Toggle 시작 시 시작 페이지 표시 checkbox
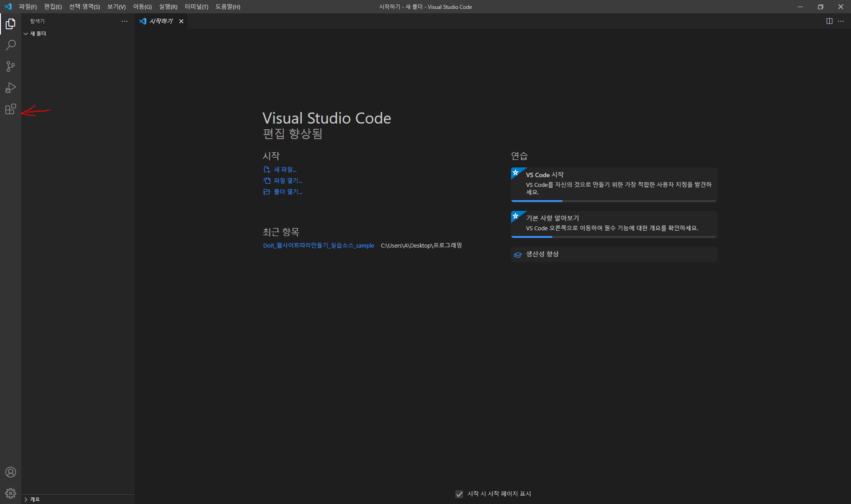This screenshot has width=851, height=504. pos(459,494)
